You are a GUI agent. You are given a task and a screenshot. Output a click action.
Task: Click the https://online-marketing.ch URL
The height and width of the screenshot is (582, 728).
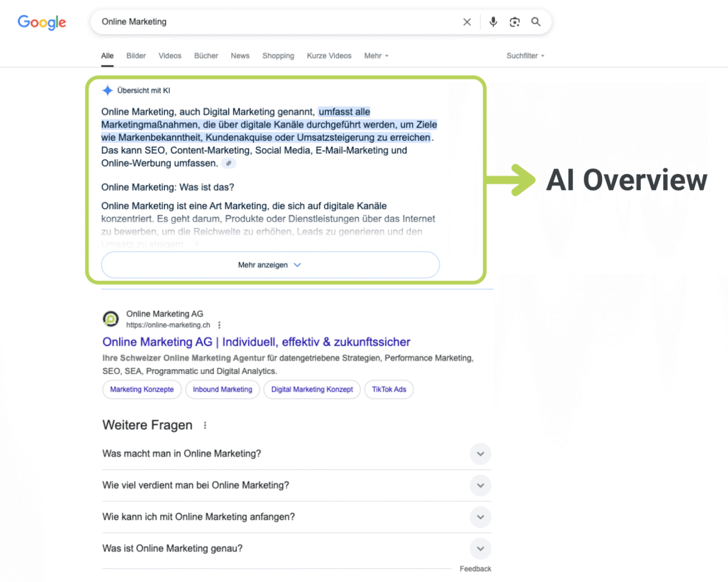click(168, 325)
